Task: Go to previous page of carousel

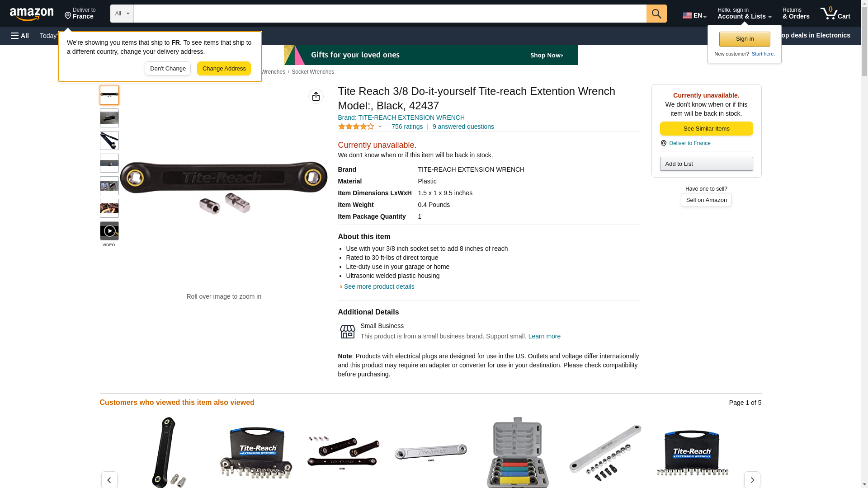Action: 109,480
